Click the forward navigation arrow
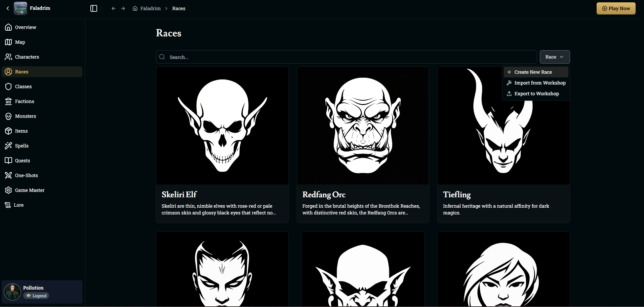This screenshot has height=307, width=644. pyautogui.click(x=123, y=8)
